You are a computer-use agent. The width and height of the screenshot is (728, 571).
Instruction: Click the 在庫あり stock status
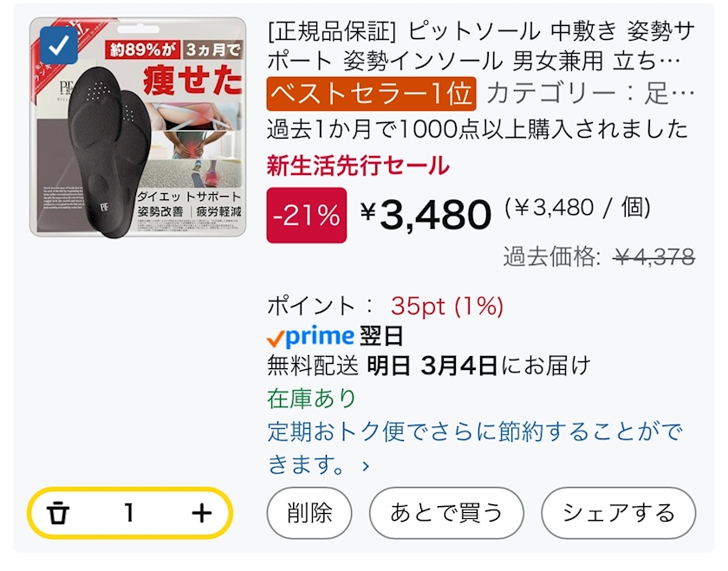coord(312,398)
